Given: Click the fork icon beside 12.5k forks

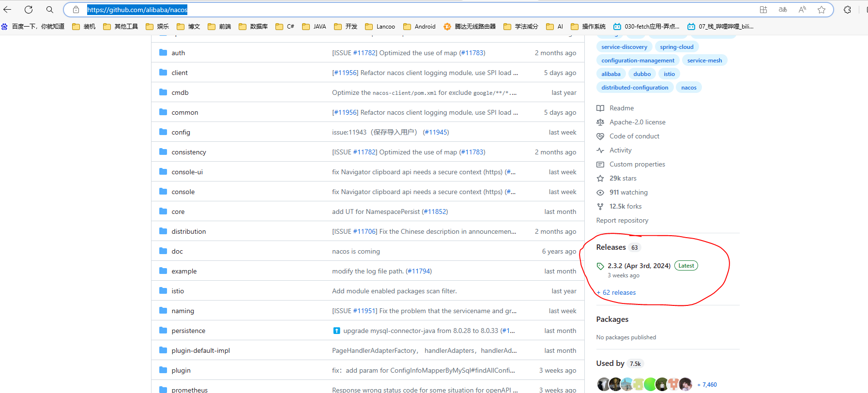Looking at the screenshot, I should tap(600, 207).
